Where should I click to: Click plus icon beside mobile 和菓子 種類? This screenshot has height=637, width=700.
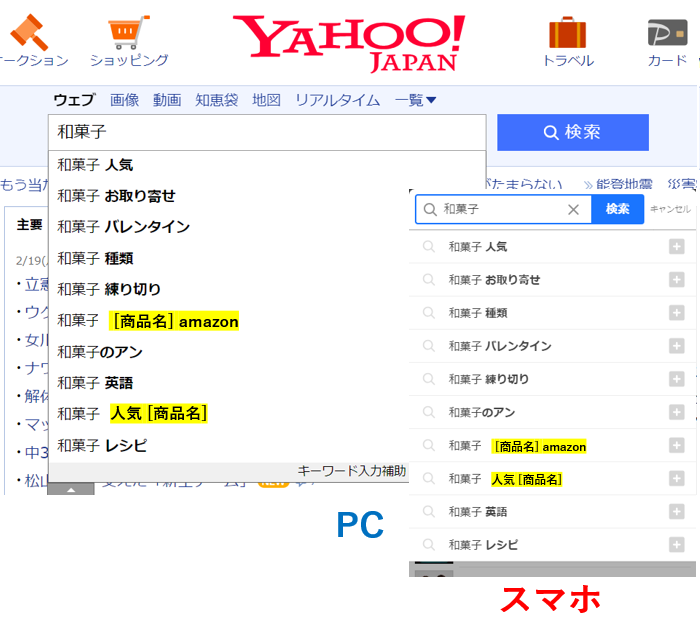pos(677,313)
